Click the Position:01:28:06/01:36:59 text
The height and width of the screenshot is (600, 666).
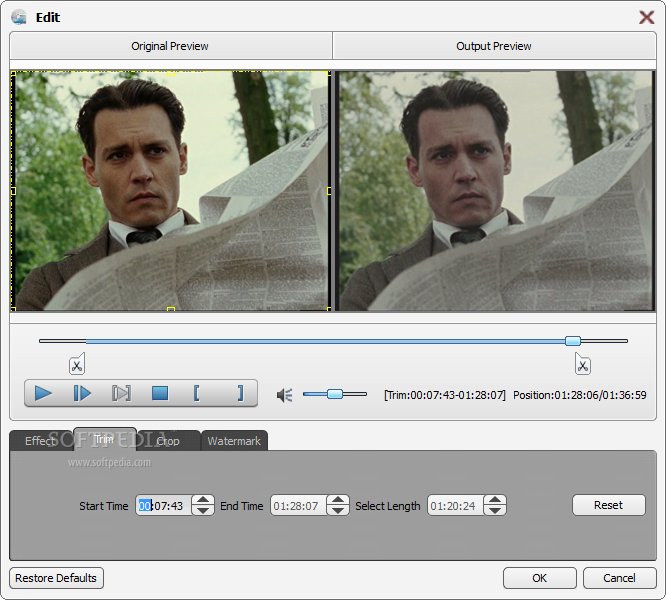click(580, 395)
